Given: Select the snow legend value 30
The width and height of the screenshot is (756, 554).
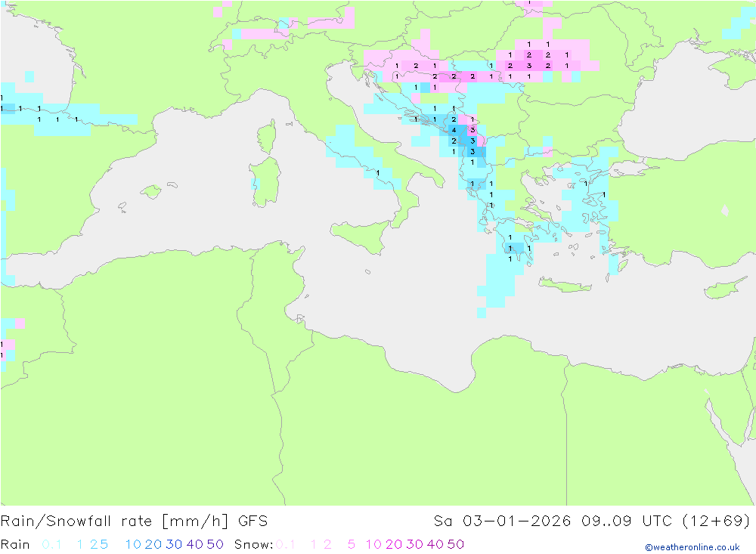Looking at the screenshot, I should click(x=414, y=544).
